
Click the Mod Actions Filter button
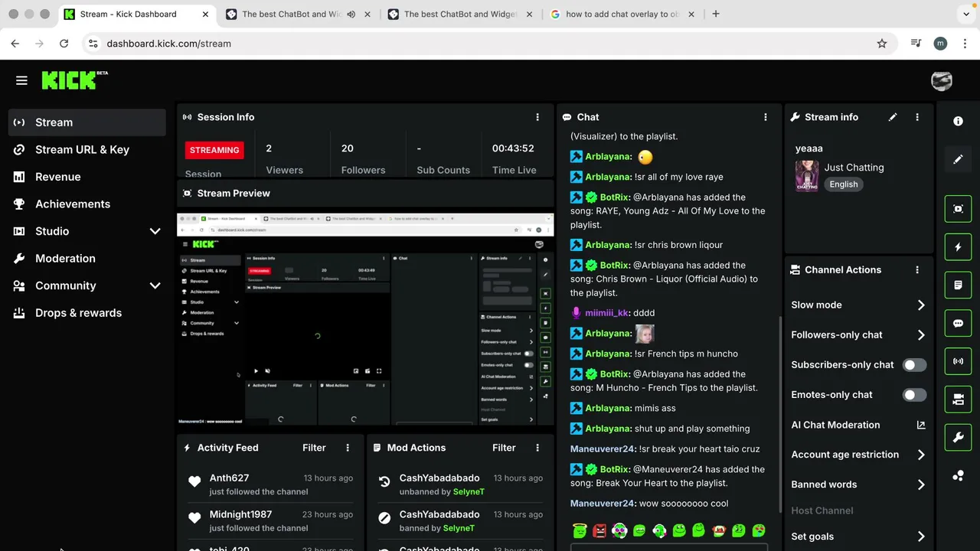[x=504, y=448]
